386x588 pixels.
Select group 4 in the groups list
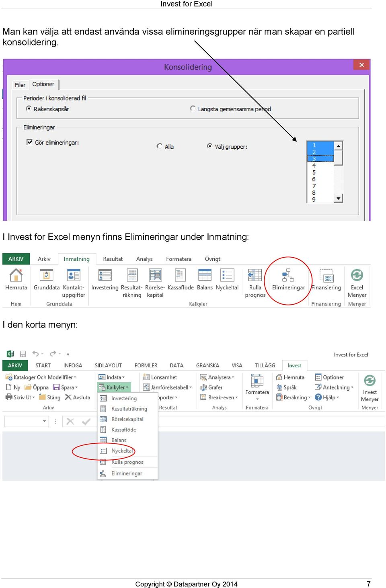[x=320, y=166]
